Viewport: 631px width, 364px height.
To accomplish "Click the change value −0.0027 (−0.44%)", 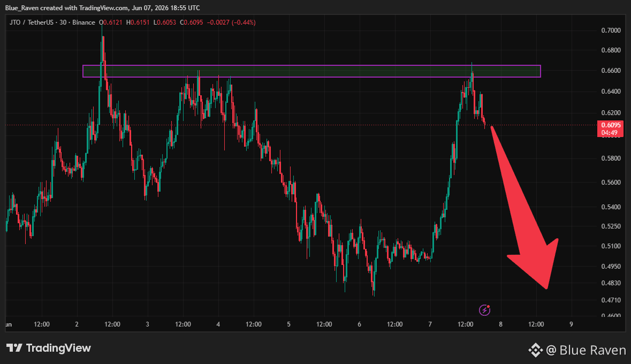I will 231,22.
